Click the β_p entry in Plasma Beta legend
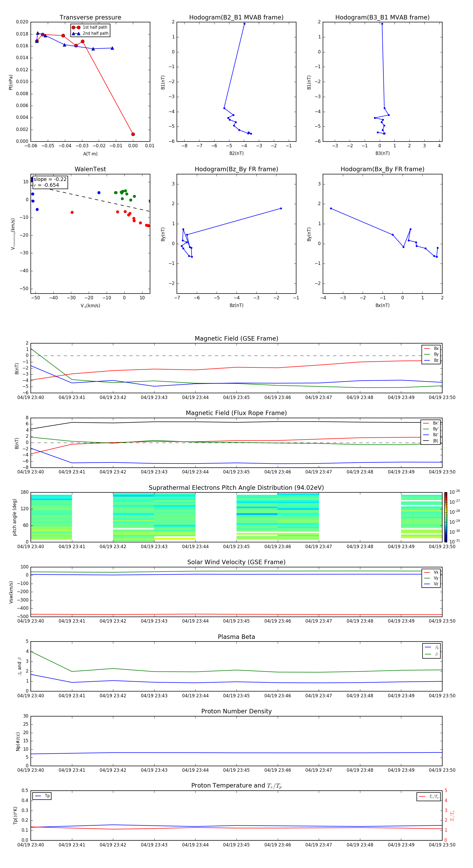 (431, 647)
